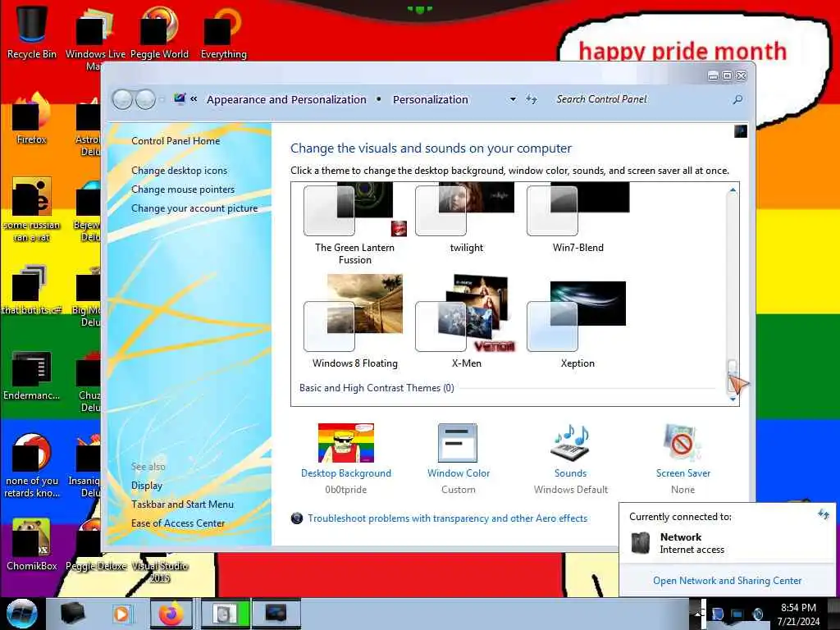Open the Sounds settings icon

570,443
